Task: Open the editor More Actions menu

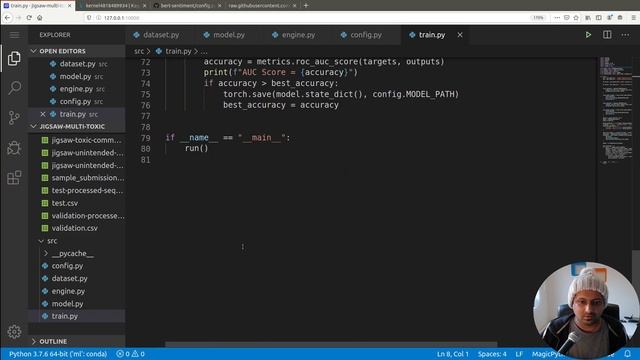Action: pos(625,35)
